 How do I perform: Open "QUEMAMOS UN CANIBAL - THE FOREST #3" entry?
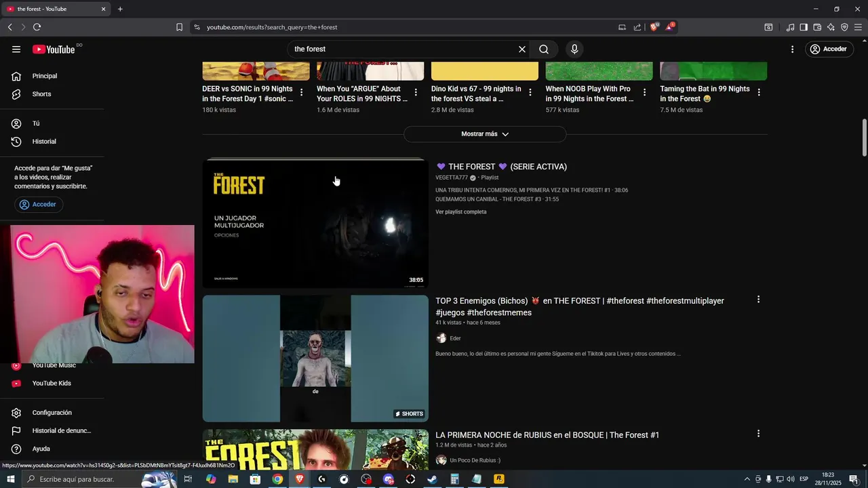[x=497, y=199]
